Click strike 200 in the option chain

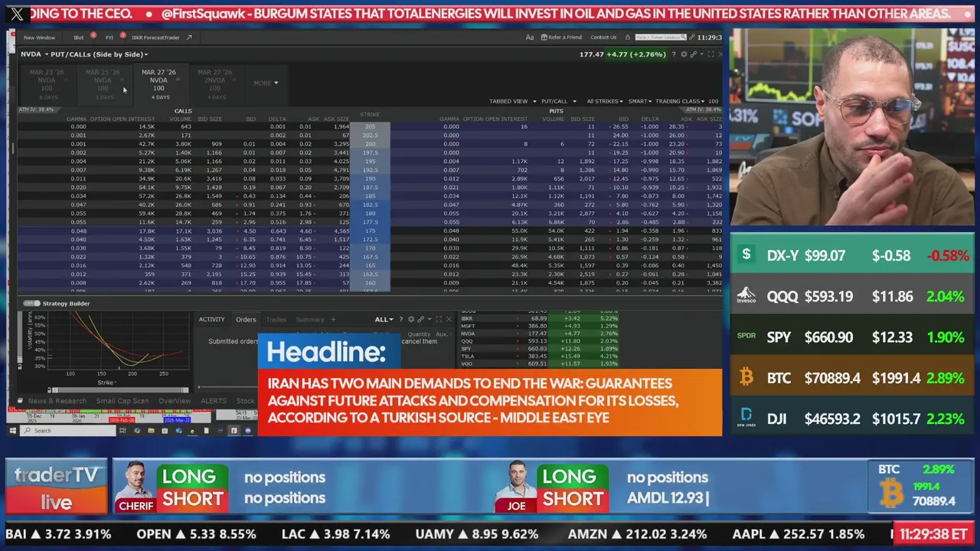pyautogui.click(x=371, y=144)
